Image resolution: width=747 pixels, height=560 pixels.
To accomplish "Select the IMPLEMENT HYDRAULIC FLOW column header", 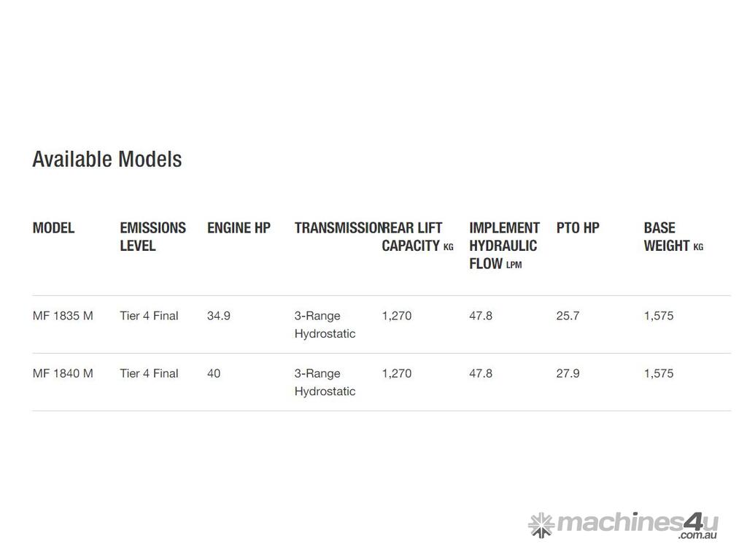I will click(x=504, y=246).
